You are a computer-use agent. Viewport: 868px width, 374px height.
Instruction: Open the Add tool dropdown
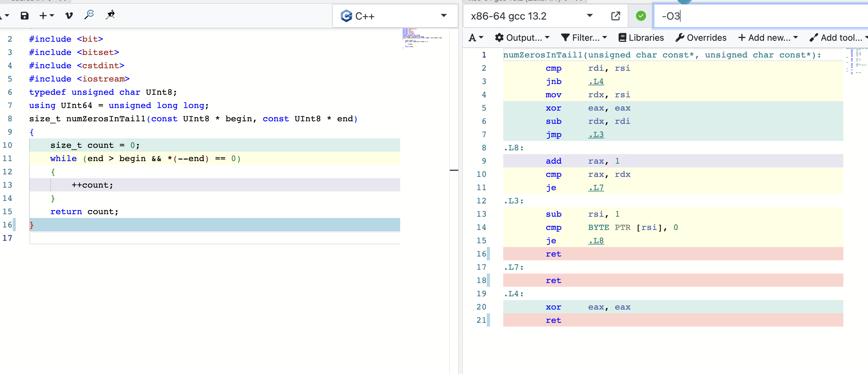coord(838,38)
